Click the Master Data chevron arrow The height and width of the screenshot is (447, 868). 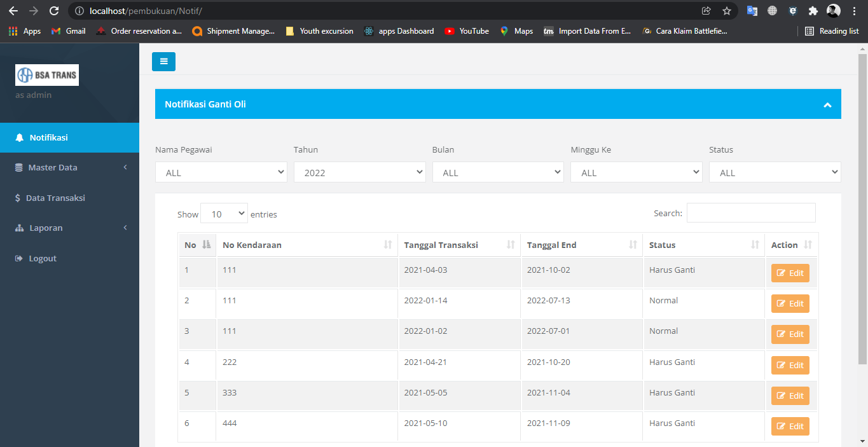(125, 167)
